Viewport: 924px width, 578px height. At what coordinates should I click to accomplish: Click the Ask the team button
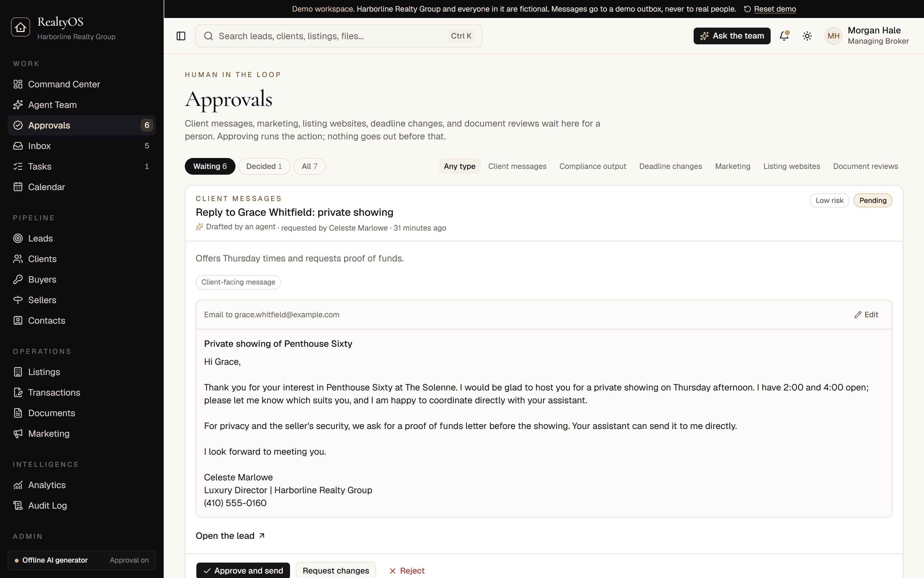point(732,36)
